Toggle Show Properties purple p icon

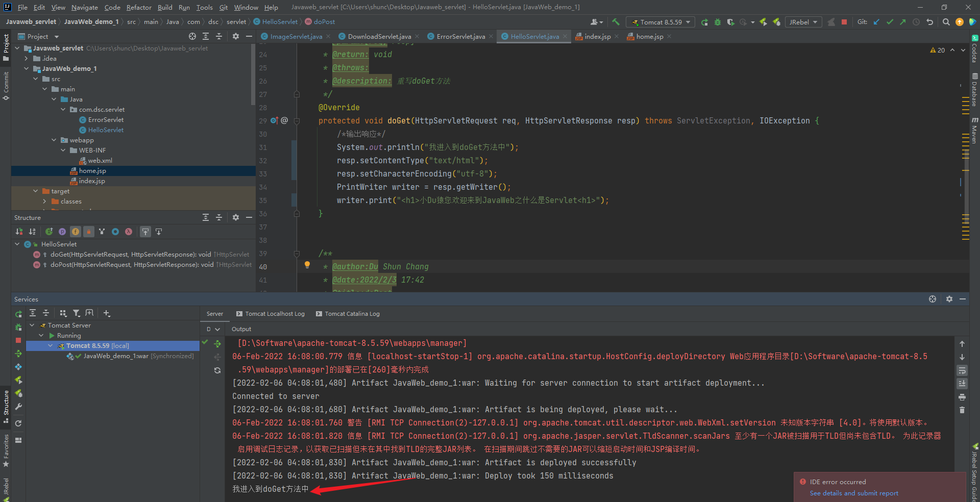point(62,232)
